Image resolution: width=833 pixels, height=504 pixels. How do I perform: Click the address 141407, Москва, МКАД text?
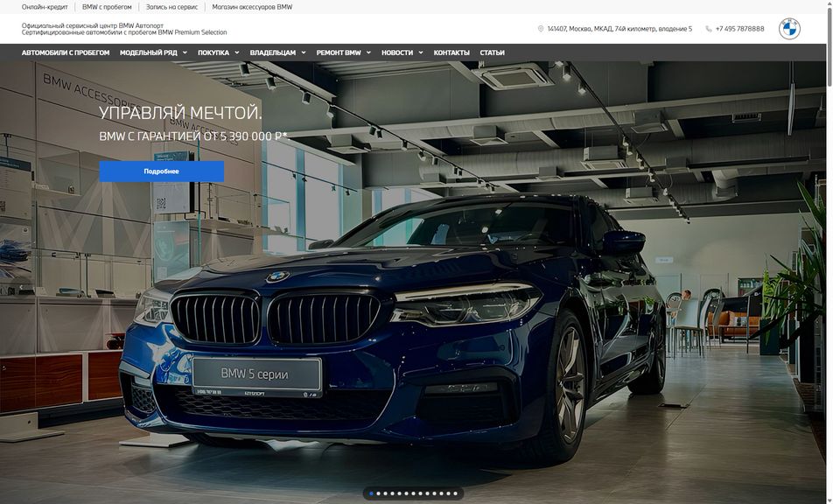coord(619,29)
